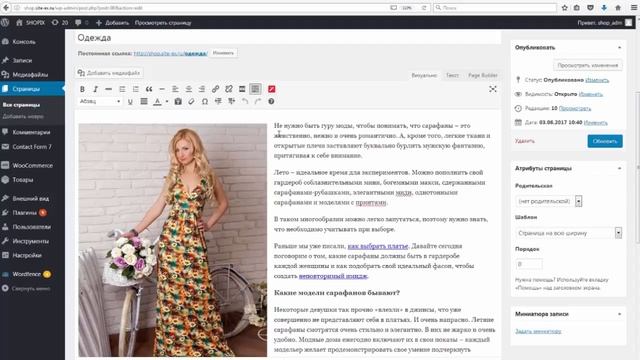Toggle the second toolbar row (kitchen sink)
This screenshot has height=360, width=640.
coord(256,89)
